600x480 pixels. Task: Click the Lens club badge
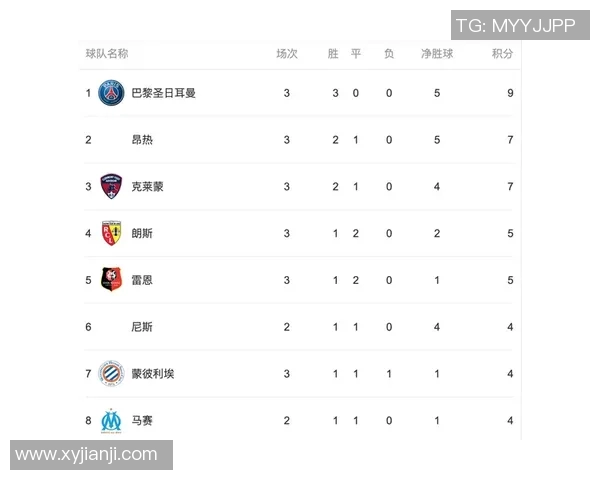tap(111, 233)
